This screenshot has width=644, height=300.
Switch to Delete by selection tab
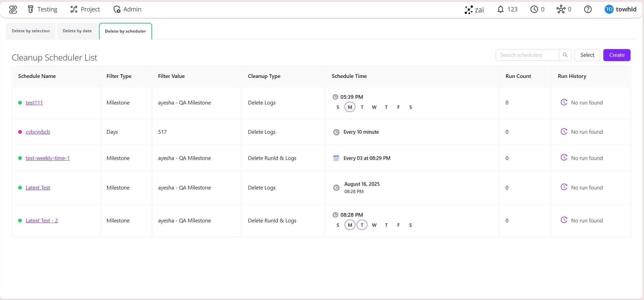tap(31, 31)
